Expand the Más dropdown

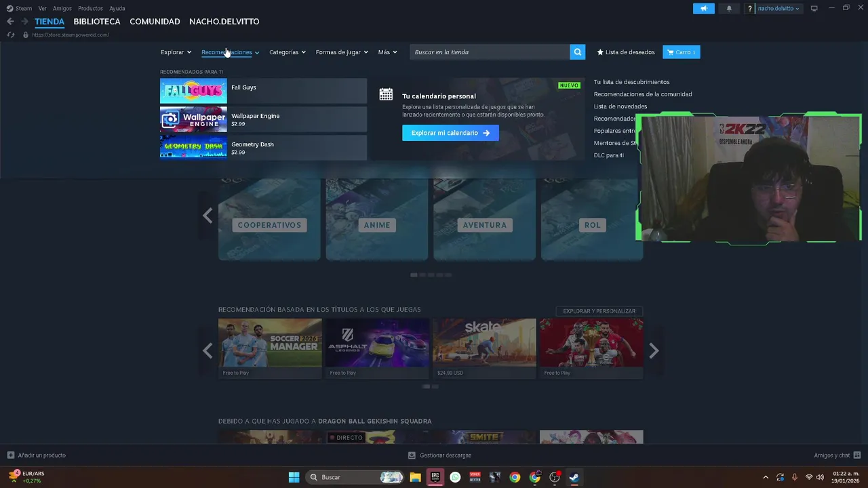(x=388, y=52)
